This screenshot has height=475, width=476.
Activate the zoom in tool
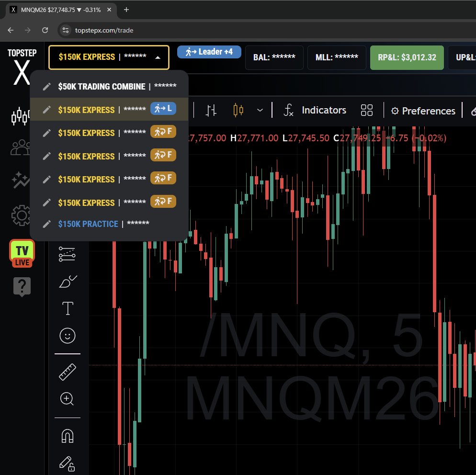[x=67, y=399]
